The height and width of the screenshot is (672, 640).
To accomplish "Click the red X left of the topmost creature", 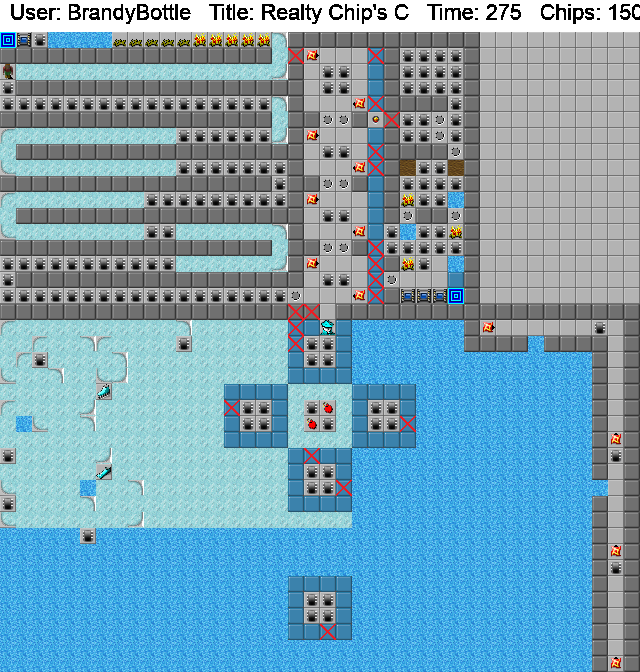I will pos(296,56).
